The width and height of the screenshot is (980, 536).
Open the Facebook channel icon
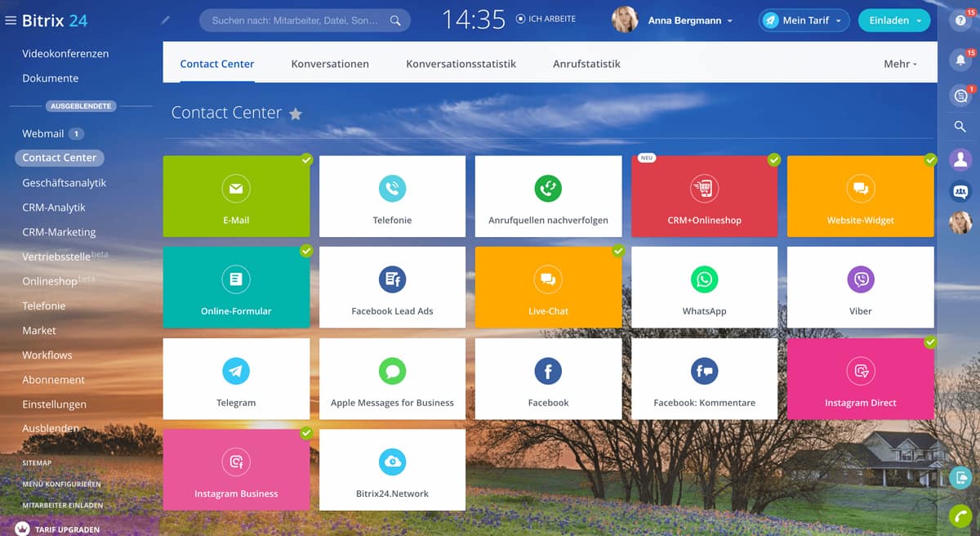(548, 371)
